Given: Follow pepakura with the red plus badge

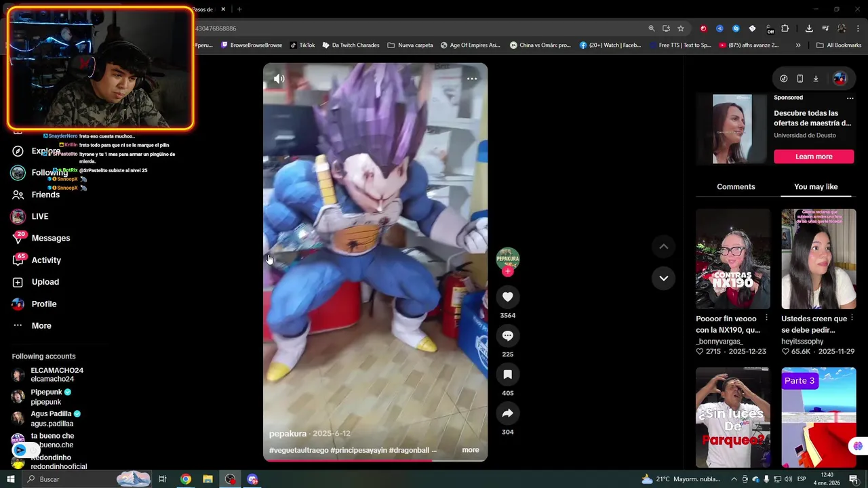Looking at the screenshot, I should point(507,271).
